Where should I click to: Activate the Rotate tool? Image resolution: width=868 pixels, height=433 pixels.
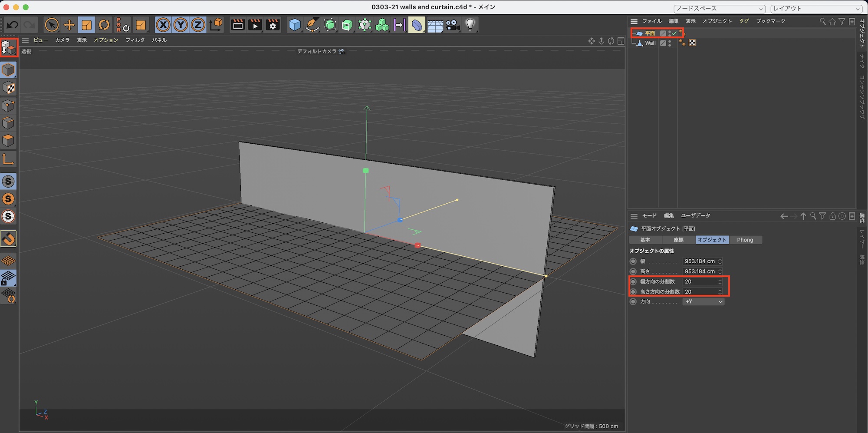[104, 25]
